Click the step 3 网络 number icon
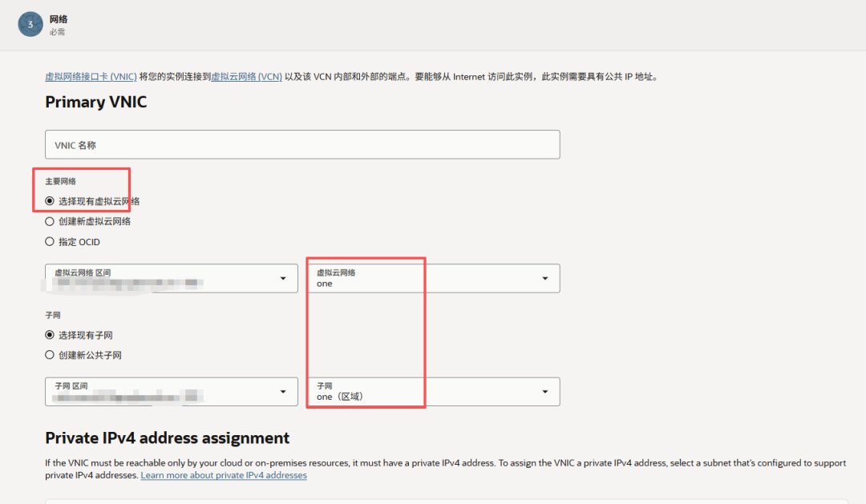This screenshot has width=866, height=504. pyautogui.click(x=30, y=24)
